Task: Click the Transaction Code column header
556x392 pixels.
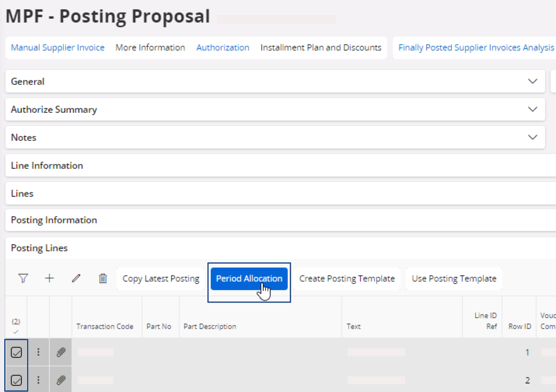Action: pos(105,326)
